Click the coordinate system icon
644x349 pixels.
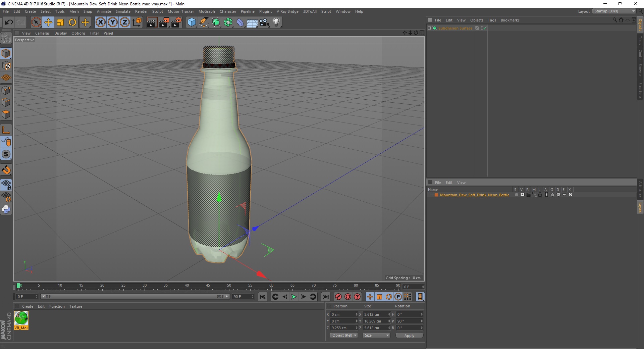137,22
